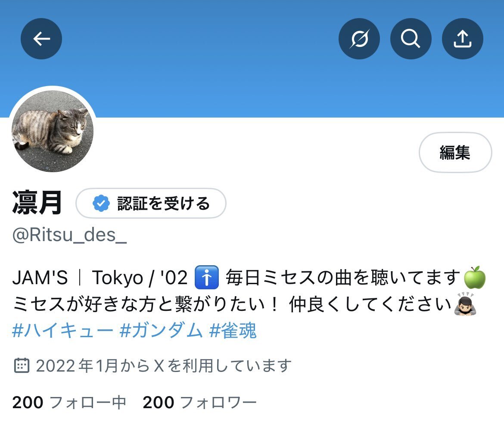Image resolution: width=504 pixels, height=434 pixels.
Task: Tap the blue verified badge icon
Action: click(101, 203)
